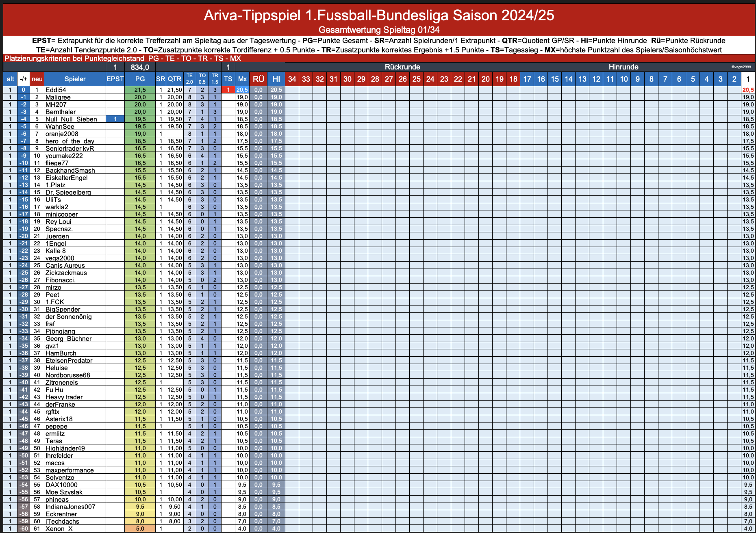The width and height of the screenshot is (756, 533).
Task: Select player name 'MH207'
Action: 56,104
